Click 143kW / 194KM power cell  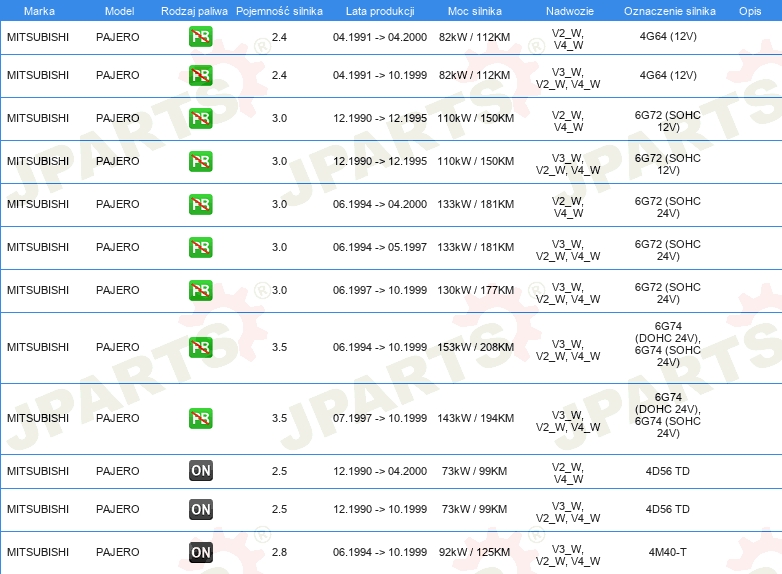[475, 418]
